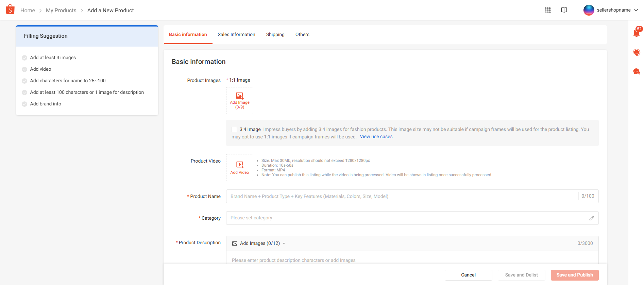644x285 pixels.
Task: Switch to the Sales Information tab
Action: (237, 34)
